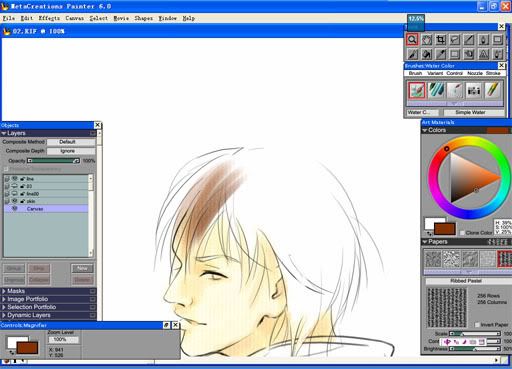Viewport: 512px width, 369px height.
Task: Click the Zoom Level 100% field
Action: (63, 339)
